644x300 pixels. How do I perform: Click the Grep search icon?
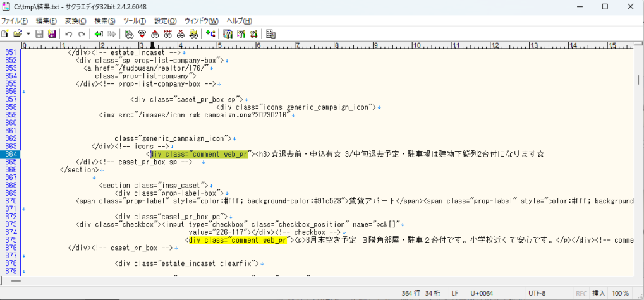pyautogui.click(x=195, y=33)
